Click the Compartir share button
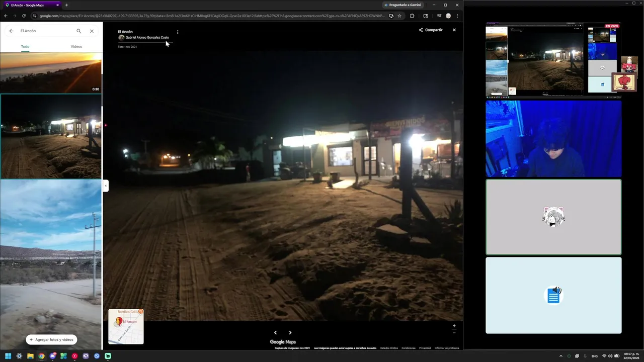 pos(431,30)
